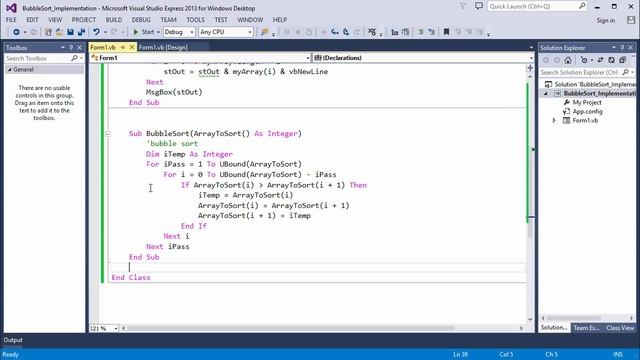This screenshot has height=360, width=640.
Task: Undo the last edit
Action: 96,32
